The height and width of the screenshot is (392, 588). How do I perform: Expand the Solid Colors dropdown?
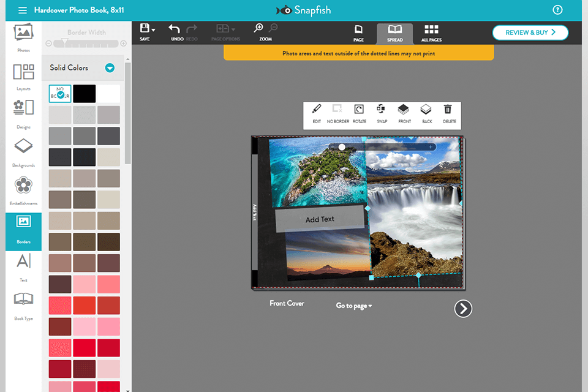(x=110, y=68)
